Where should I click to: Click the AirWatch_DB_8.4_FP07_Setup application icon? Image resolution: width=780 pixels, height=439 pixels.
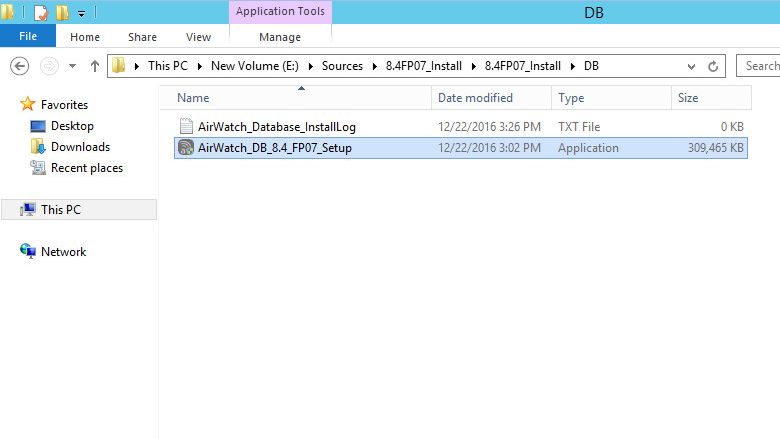point(186,148)
